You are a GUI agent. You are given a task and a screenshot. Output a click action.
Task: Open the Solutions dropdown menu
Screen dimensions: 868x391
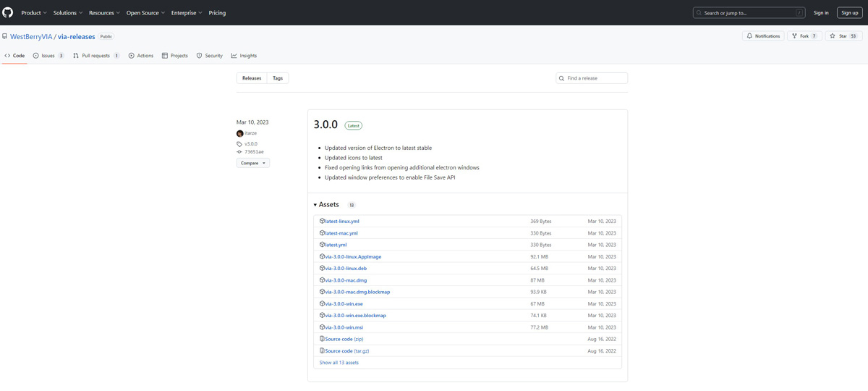68,12
